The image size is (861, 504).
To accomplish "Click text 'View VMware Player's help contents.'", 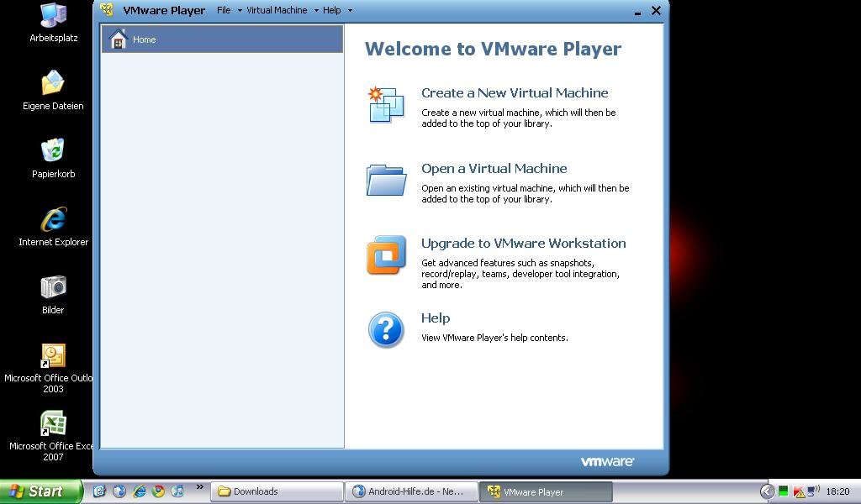I will click(494, 338).
